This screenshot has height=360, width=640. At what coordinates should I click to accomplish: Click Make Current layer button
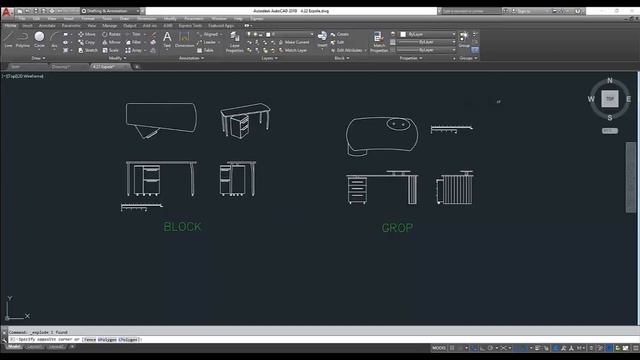(x=294, y=42)
